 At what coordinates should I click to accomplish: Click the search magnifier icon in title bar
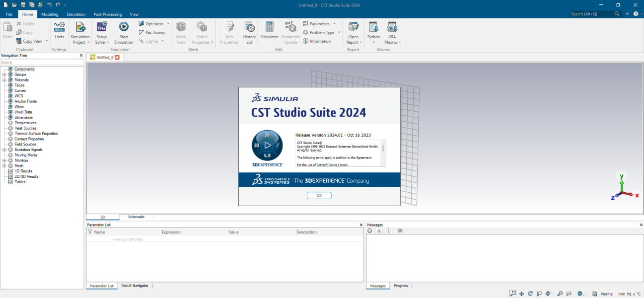[617, 14]
